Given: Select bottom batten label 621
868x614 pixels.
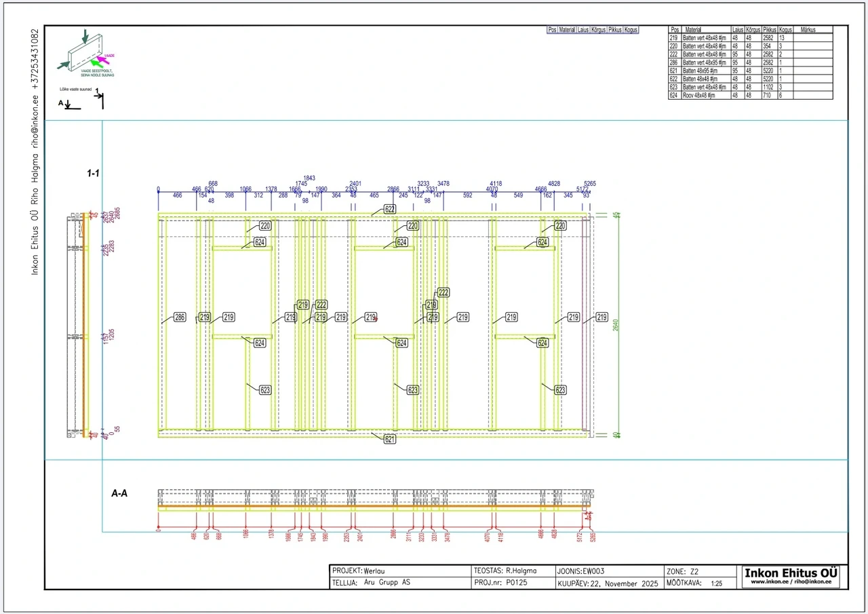Looking at the screenshot, I should tap(390, 439).
